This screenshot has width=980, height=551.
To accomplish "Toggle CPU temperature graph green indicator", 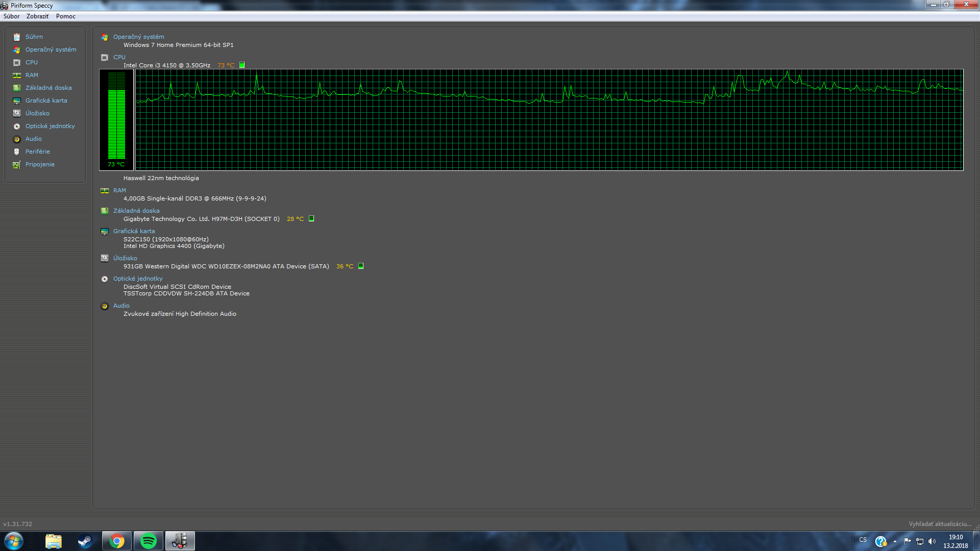I will tap(242, 65).
